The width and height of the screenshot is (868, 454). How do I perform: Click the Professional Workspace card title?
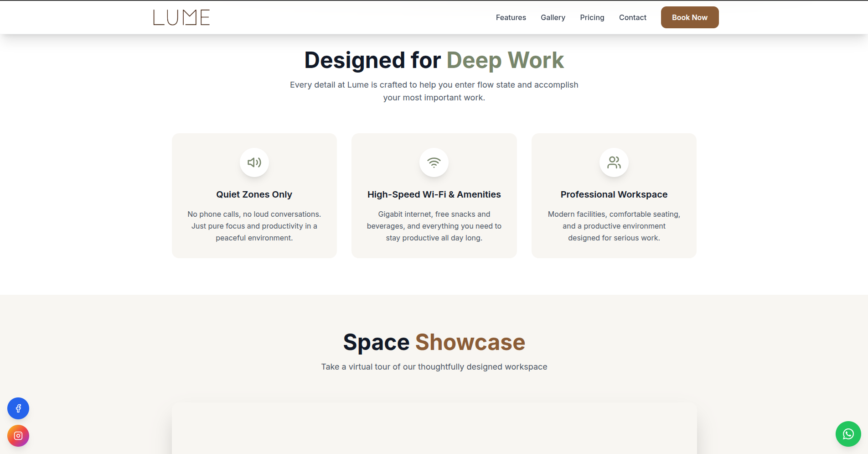point(614,194)
